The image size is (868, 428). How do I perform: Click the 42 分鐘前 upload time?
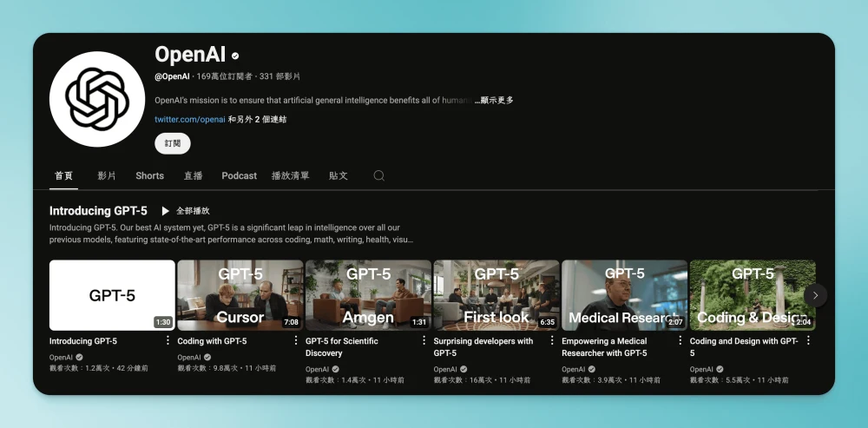pos(133,368)
